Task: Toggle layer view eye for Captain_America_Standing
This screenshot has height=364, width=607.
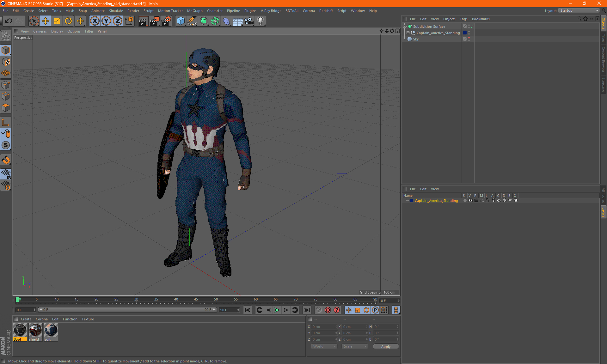Action: click(x=470, y=200)
